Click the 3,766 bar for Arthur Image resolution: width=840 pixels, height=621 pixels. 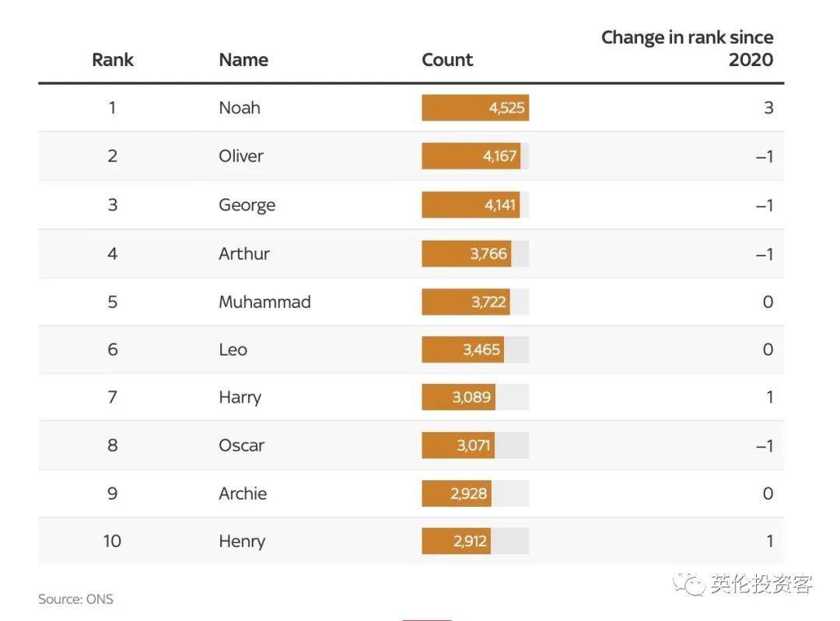(x=466, y=253)
